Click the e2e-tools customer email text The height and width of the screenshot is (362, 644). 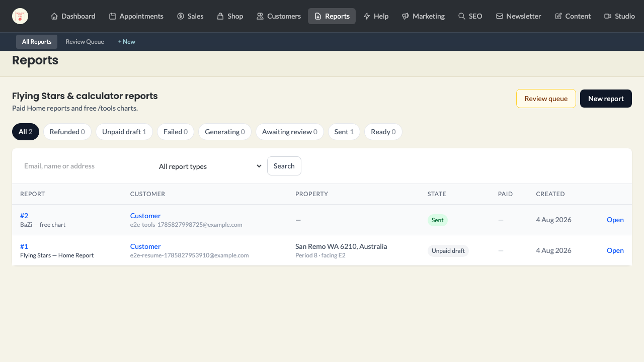pos(186,225)
